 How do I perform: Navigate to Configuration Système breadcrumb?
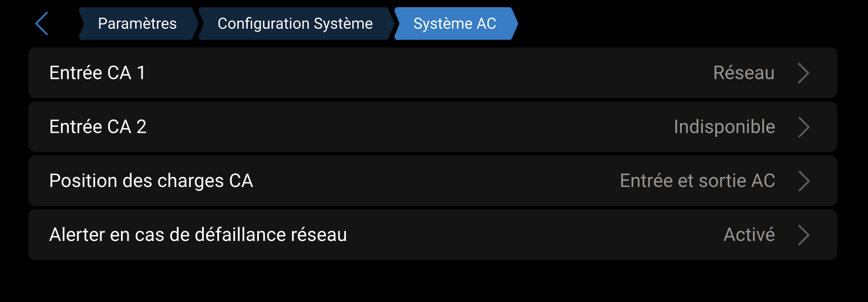[295, 24]
